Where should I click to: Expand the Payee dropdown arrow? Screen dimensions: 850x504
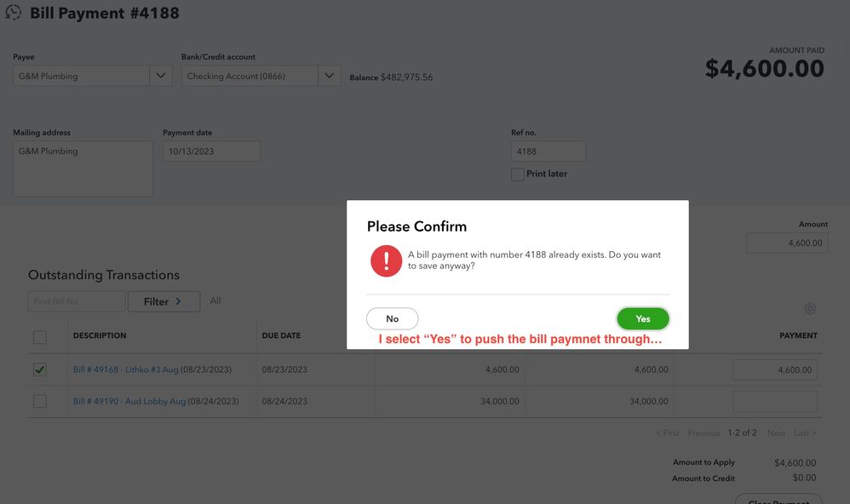coord(161,76)
